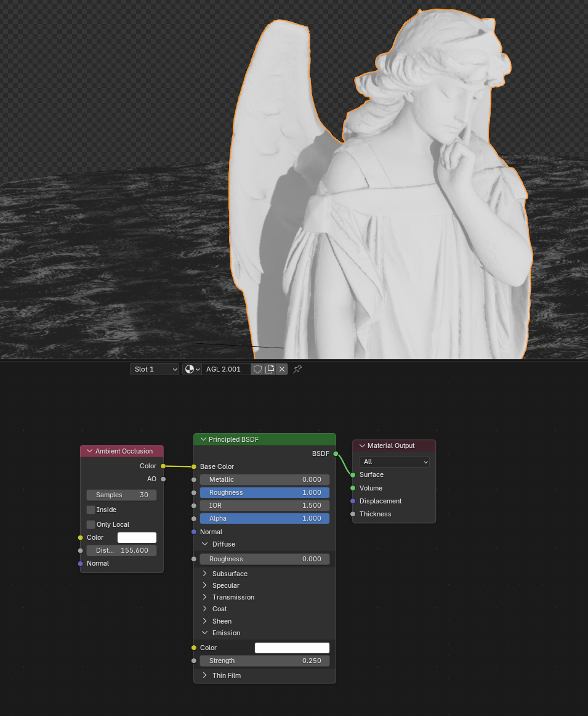
Task: Unlink material with the X icon
Action: (281, 369)
